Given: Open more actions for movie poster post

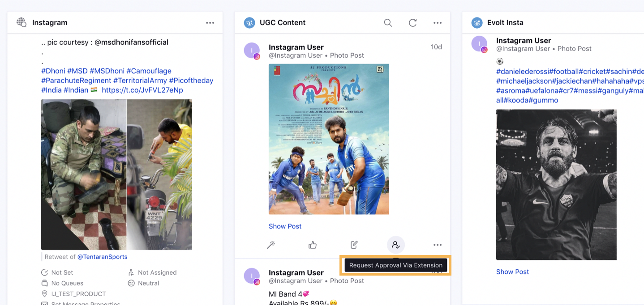Looking at the screenshot, I should click(x=438, y=245).
